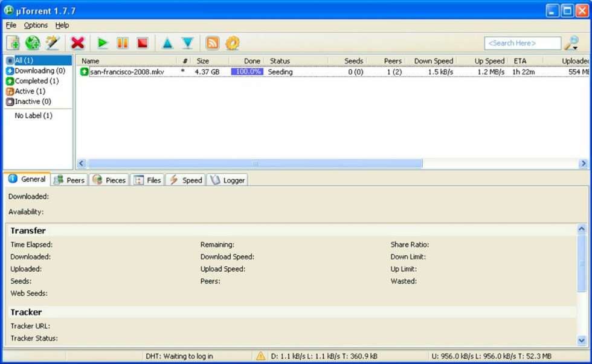Switch to the Speed tab
592x364 pixels.
click(x=186, y=180)
